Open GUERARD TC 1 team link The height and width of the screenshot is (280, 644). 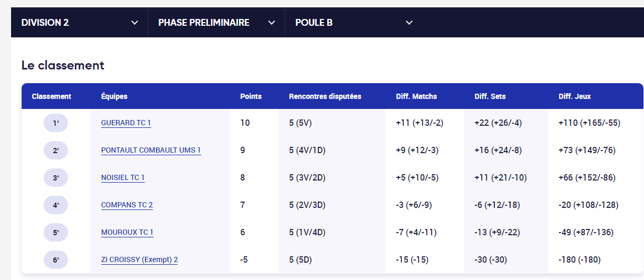pyautogui.click(x=126, y=123)
